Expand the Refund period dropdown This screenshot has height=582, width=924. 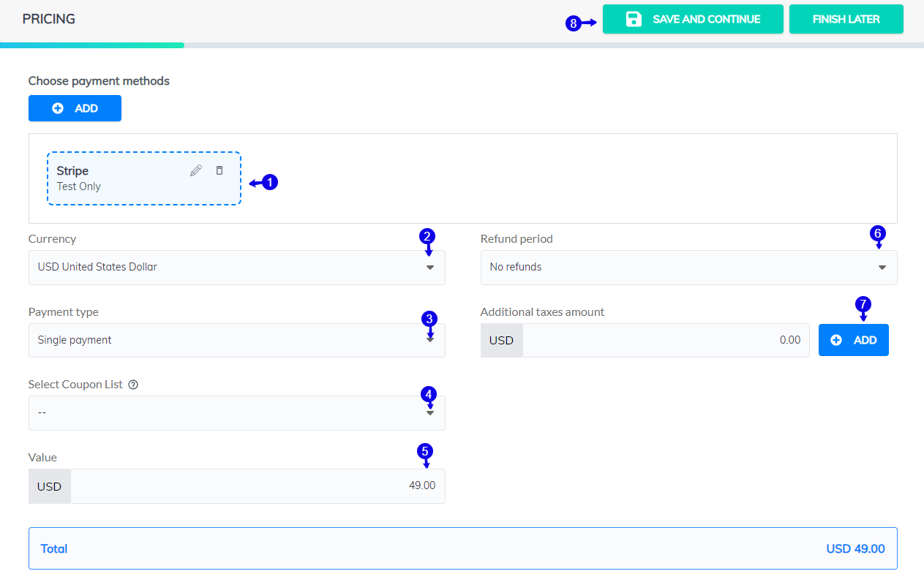click(882, 268)
